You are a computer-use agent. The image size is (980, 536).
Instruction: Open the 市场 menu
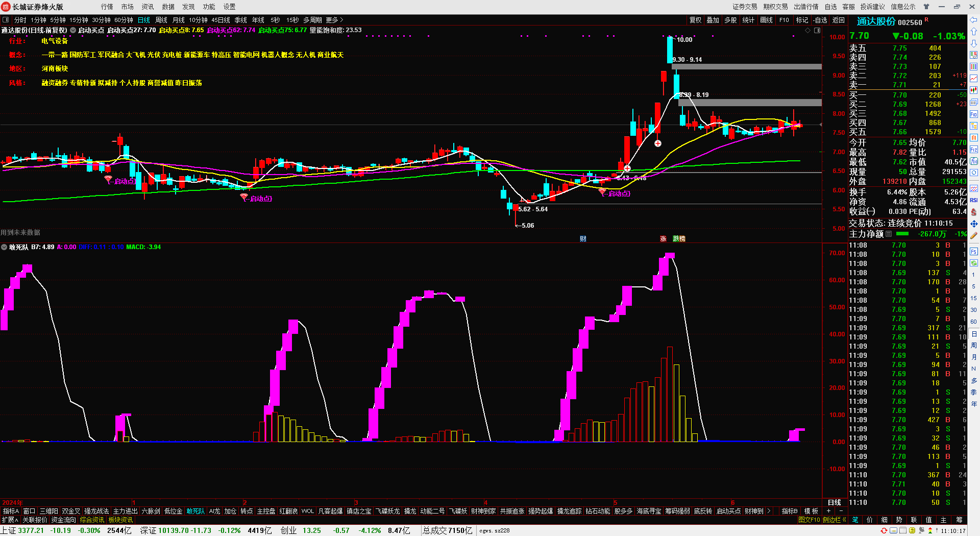click(128, 7)
